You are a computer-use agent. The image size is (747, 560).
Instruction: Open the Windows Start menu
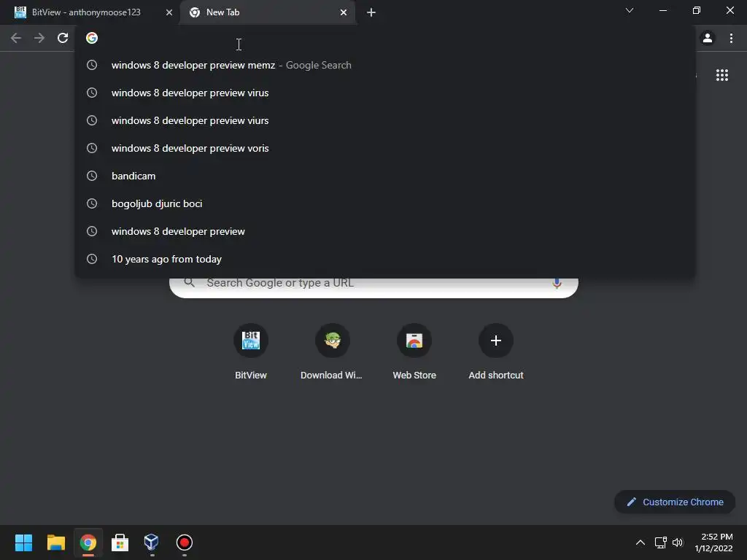pos(23,542)
